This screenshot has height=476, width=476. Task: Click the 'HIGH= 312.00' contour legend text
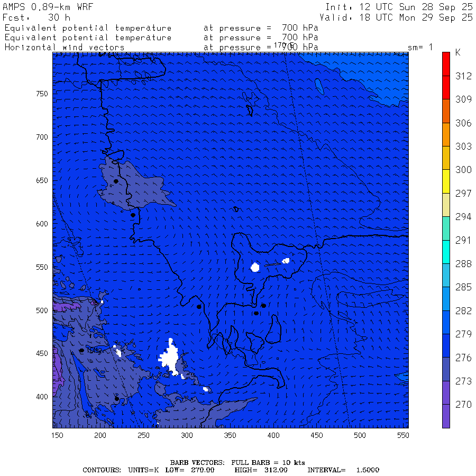[261, 470]
